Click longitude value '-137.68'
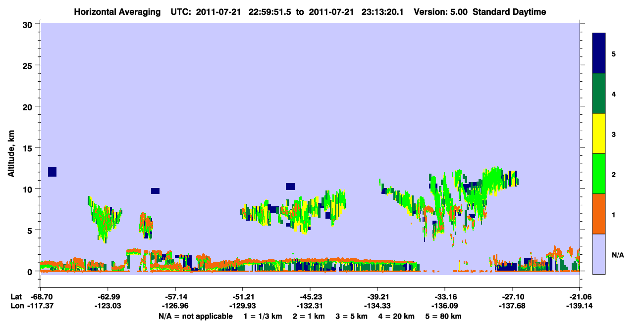644x330 pixels. tap(512, 306)
